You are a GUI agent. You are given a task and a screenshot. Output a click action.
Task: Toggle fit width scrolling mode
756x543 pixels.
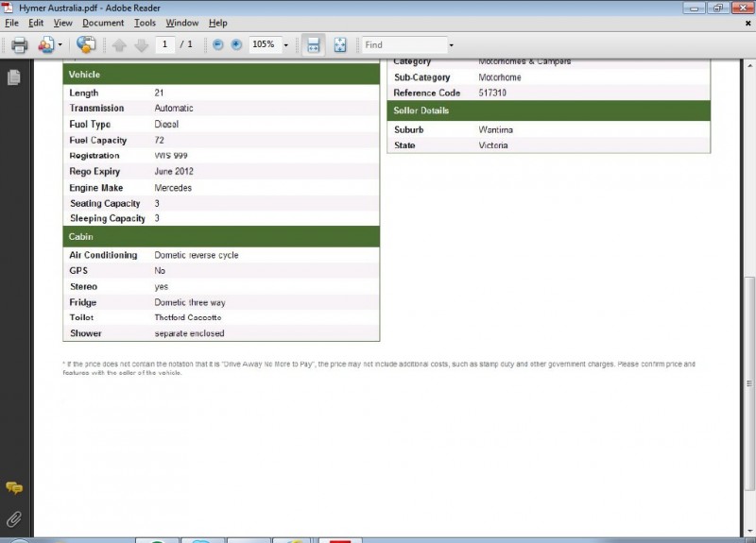coord(314,44)
